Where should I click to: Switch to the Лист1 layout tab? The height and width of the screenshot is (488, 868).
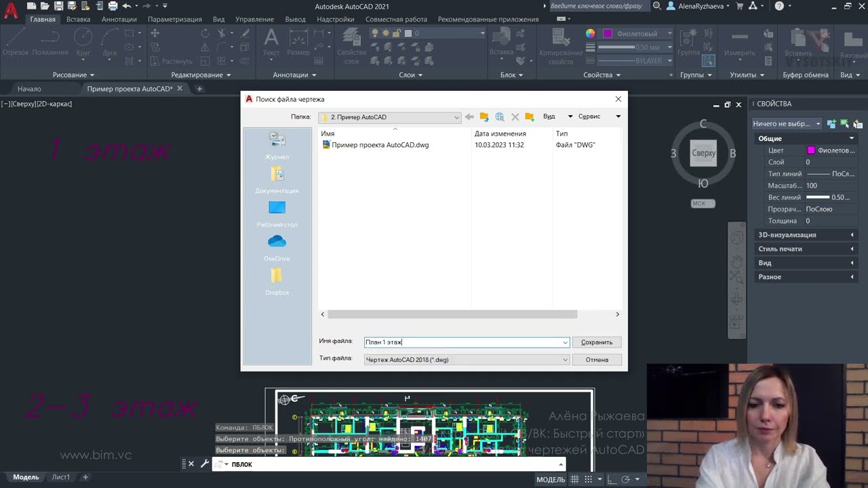(61, 477)
